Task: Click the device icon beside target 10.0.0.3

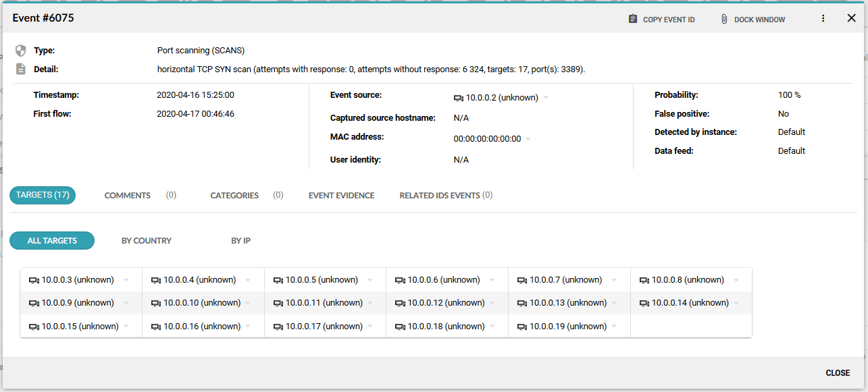Action: (x=34, y=280)
